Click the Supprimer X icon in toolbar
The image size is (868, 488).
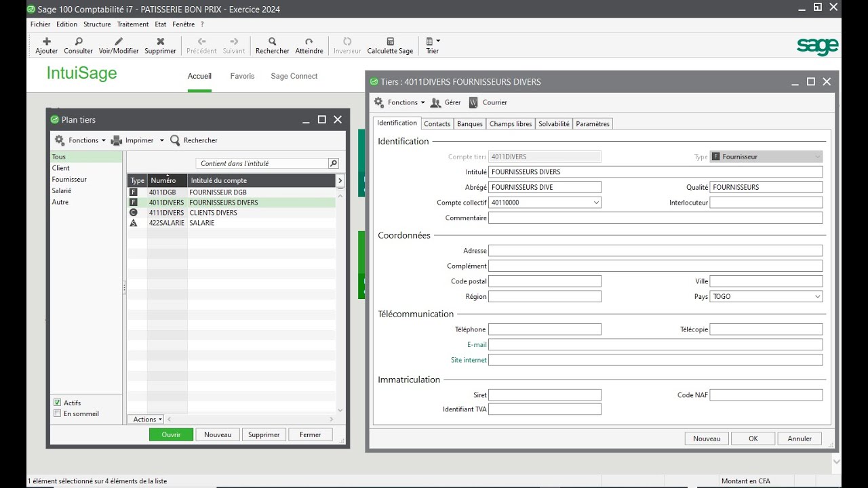[160, 41]
